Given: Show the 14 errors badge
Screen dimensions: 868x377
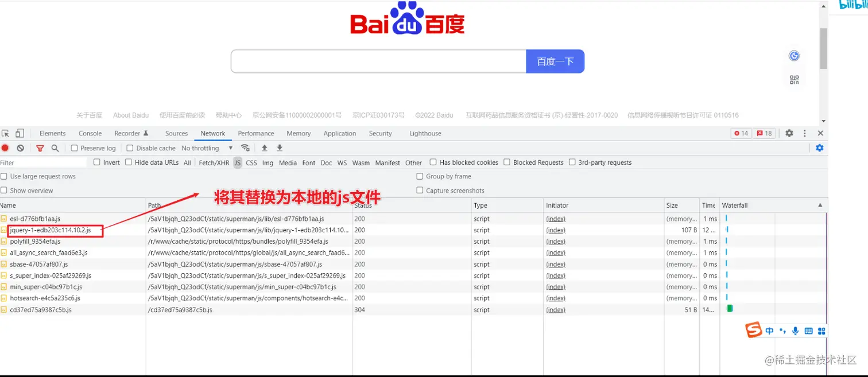Looking at the screenshot, I should click(741, 133).
